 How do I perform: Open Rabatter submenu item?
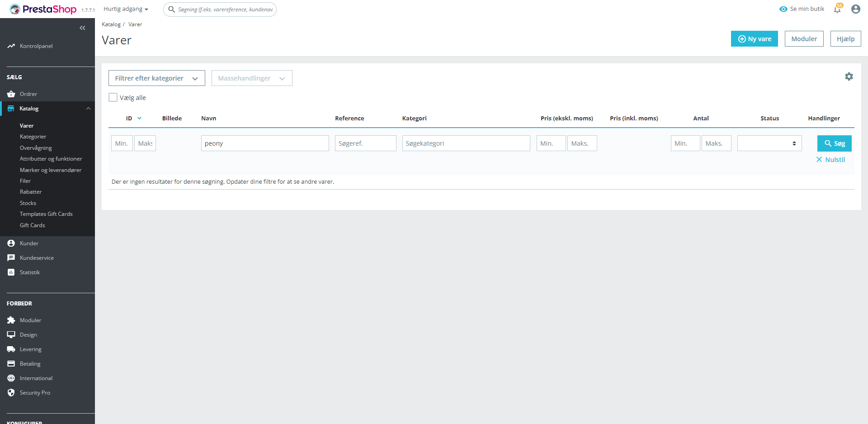(x=31, y=192)
